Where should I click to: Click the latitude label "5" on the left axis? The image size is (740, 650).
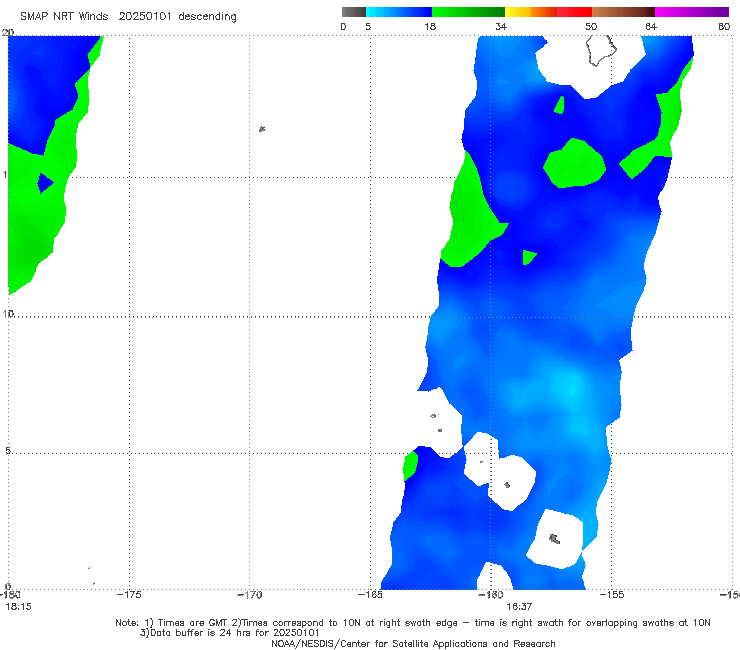point(8,450)
